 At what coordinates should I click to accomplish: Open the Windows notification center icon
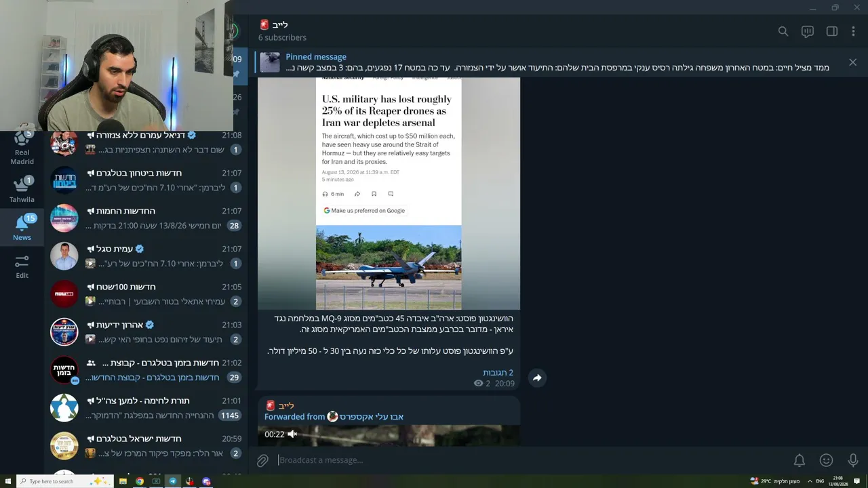pyautogui.click(x=857, y=481)
